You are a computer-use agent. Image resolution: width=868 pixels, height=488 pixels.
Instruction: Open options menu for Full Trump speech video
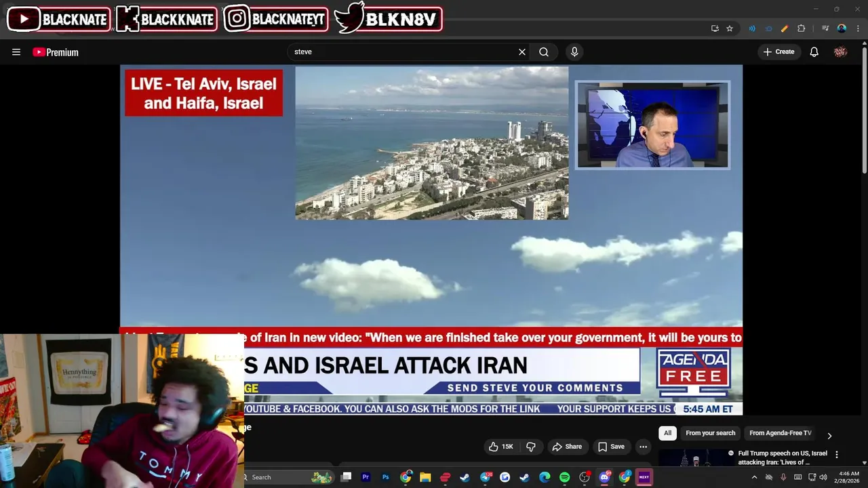point(837,455)
